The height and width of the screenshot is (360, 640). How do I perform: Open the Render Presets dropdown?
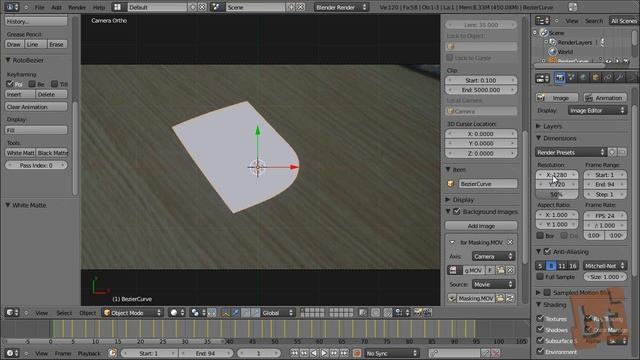coord(570,152)
